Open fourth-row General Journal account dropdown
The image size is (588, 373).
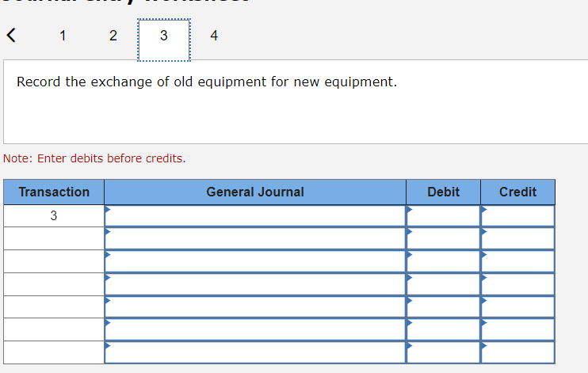[x=255, y=284]
